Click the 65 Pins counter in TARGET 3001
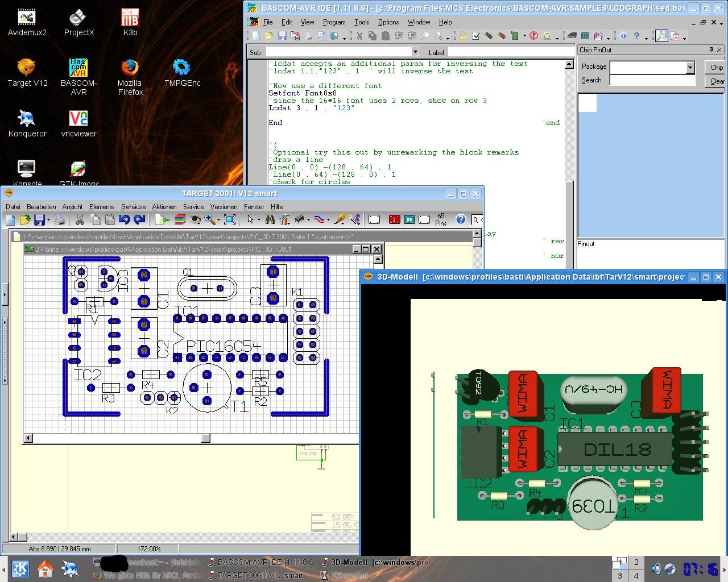The image size is (728, 582). click(x=441, y=219)
